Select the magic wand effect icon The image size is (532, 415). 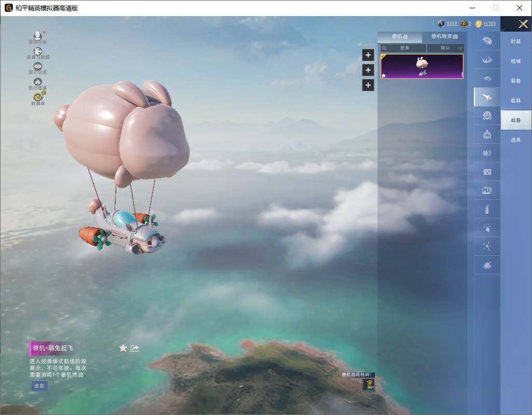point(487,246)
